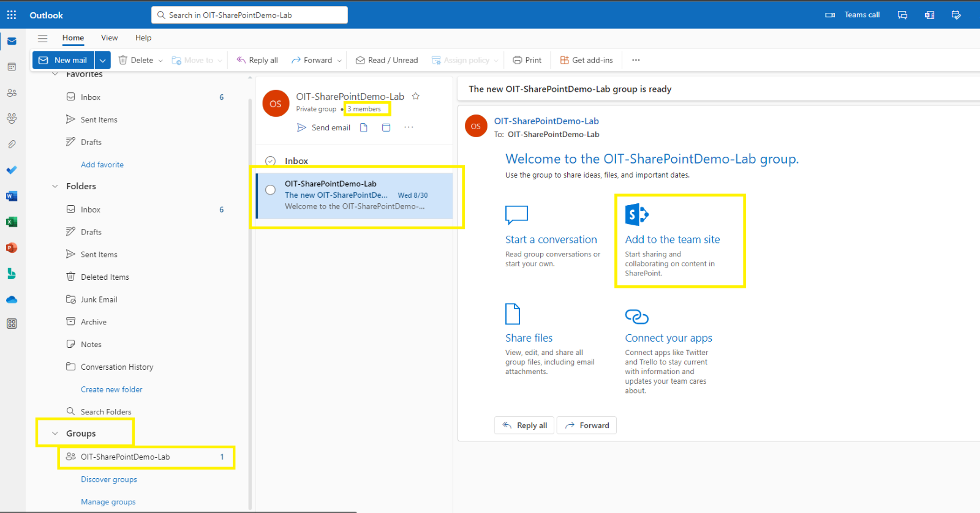
Task: Switch to the View tab
Action: (x=109, y=38)
